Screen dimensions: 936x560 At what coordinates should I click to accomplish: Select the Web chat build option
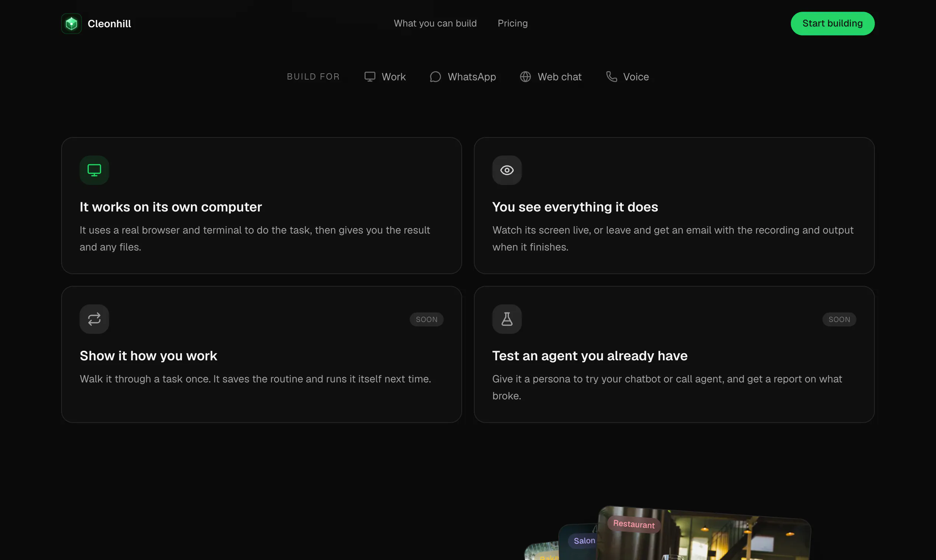[551, 77]
